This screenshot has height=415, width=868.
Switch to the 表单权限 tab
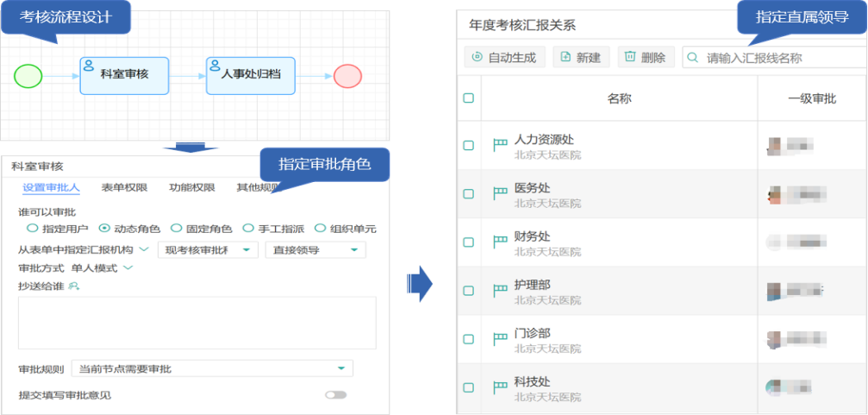(x=124, y=187)
